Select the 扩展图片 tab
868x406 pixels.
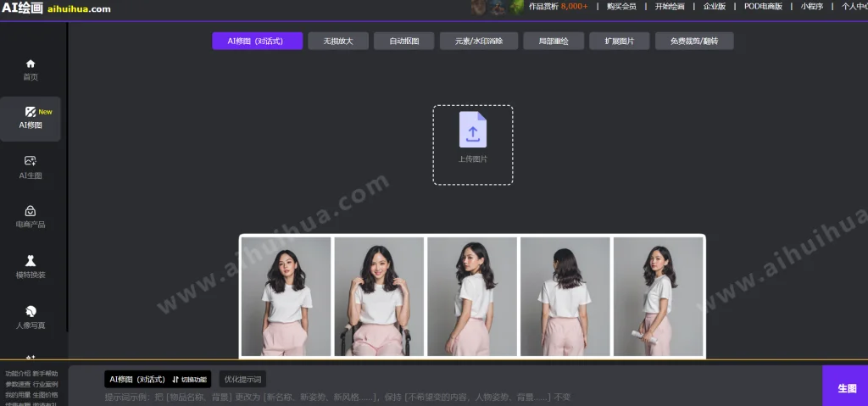pos(619,41)
